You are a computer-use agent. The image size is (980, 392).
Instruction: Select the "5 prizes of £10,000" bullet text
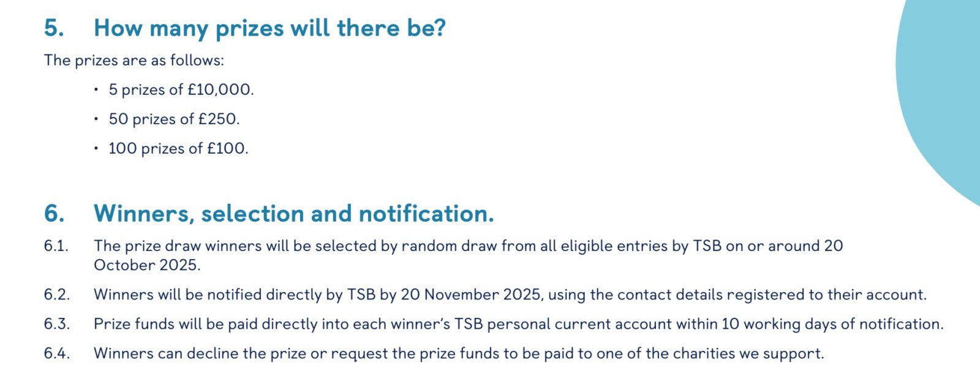pyautogui.click(x=181, y=90)
